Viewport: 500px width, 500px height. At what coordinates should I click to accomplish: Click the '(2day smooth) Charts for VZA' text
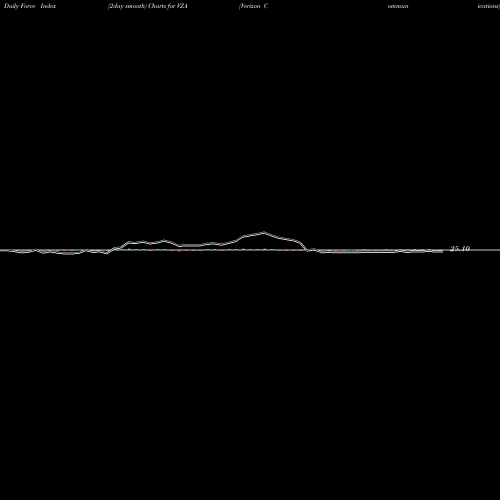click(x=148, y=6)
